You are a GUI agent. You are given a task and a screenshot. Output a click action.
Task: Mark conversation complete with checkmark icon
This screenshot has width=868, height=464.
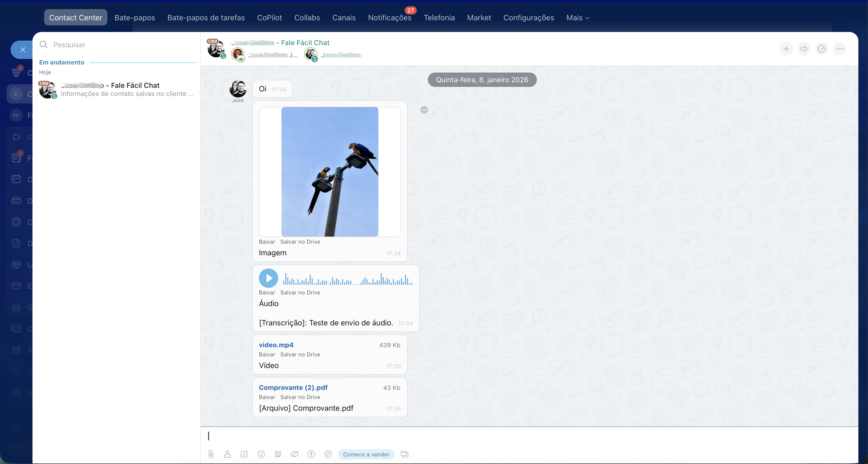point(822,49)
